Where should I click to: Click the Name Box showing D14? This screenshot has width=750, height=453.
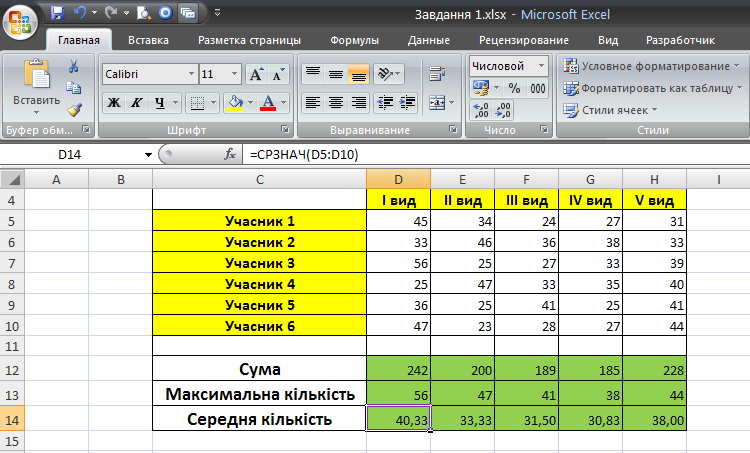point(69,155)
